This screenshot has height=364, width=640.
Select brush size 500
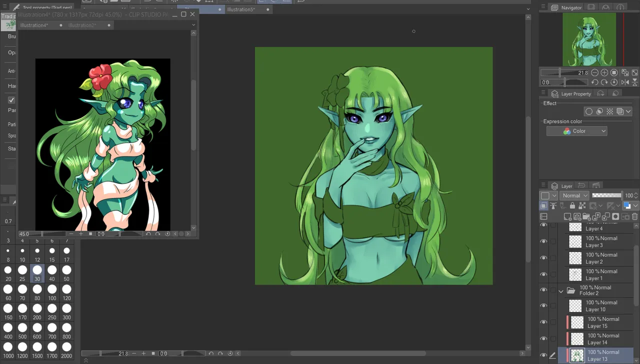[x=22, y=330]
